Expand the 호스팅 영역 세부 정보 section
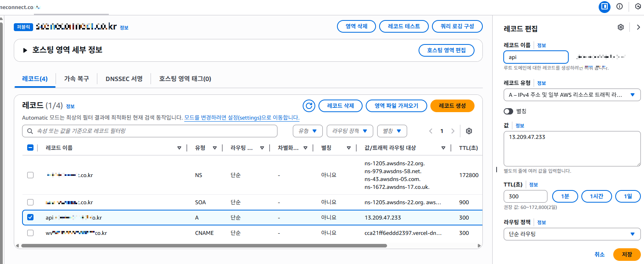This screenshot has width=644, height=264. [x=25, y=50]
